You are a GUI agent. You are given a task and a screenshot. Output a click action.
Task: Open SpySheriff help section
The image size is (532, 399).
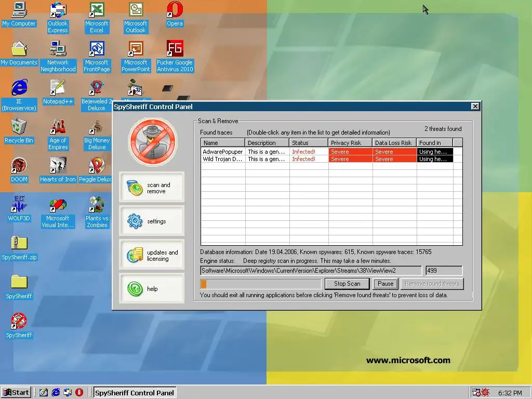152,288
